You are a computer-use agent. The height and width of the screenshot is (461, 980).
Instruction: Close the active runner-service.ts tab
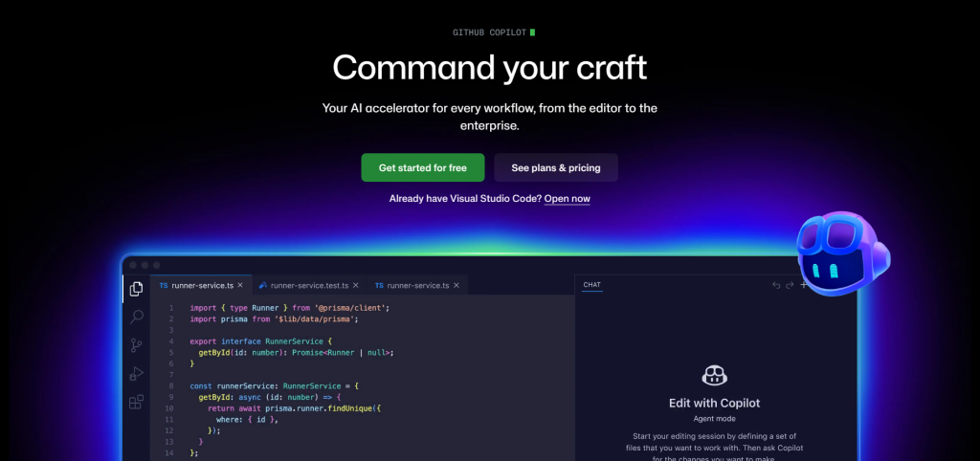point(240,285)
